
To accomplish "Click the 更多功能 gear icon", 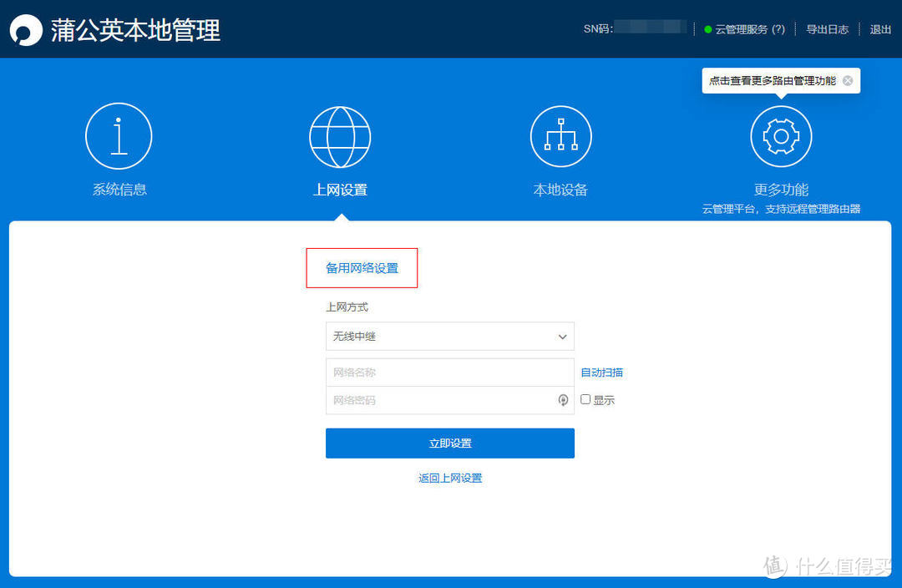I will click(780, 136).
